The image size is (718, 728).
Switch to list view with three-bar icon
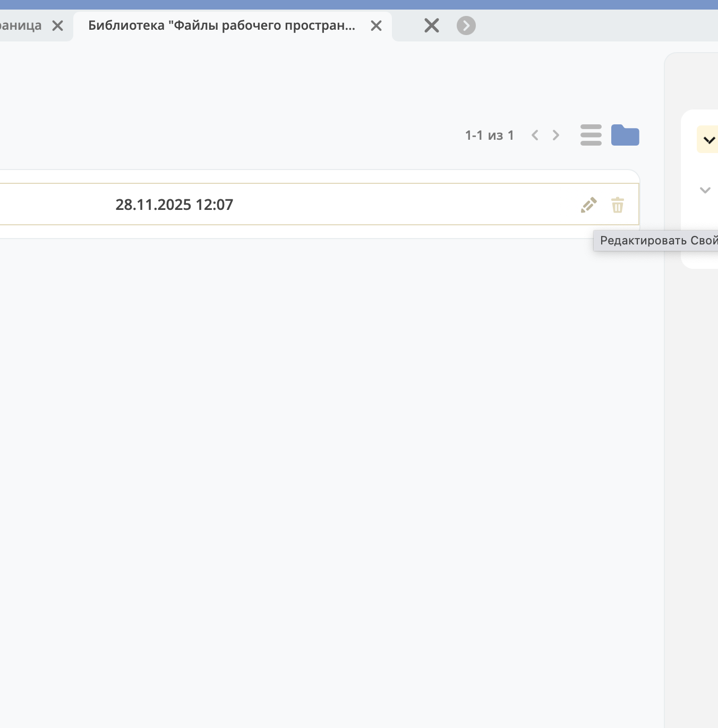[591, 135]
